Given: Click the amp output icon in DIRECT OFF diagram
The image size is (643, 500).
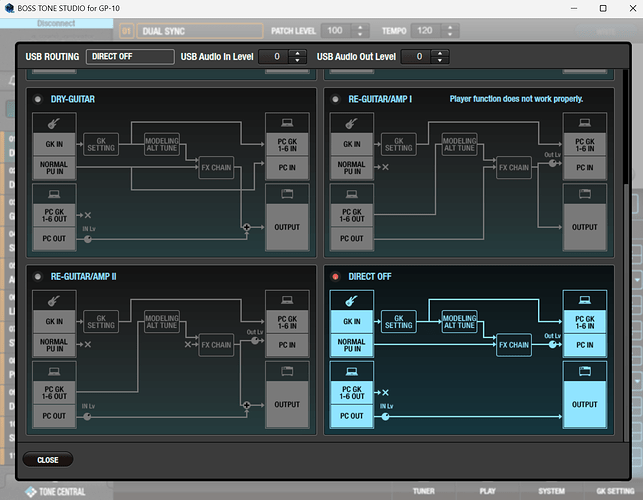Looking at the screenshot, I should [583, 371].
